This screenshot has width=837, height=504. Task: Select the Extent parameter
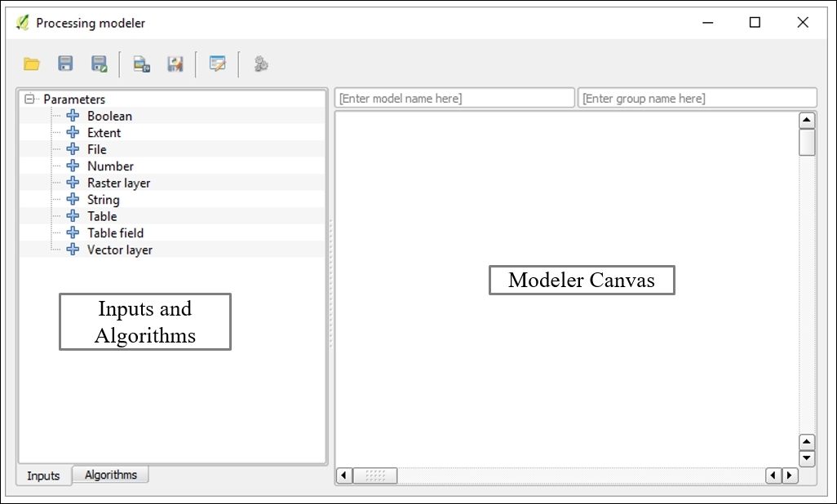104,132
